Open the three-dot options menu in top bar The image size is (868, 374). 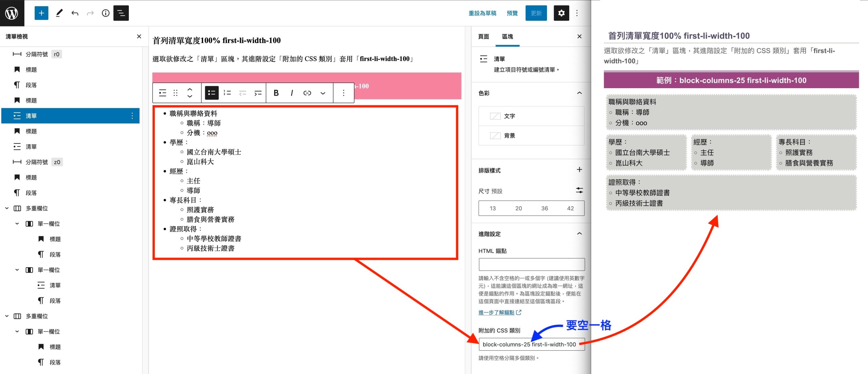click(x=577, y=13)
